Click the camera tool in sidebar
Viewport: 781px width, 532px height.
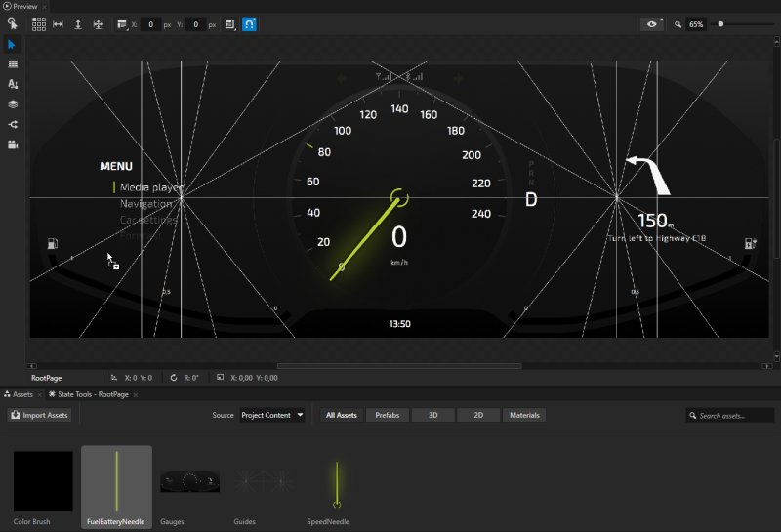tap(13, 144)
